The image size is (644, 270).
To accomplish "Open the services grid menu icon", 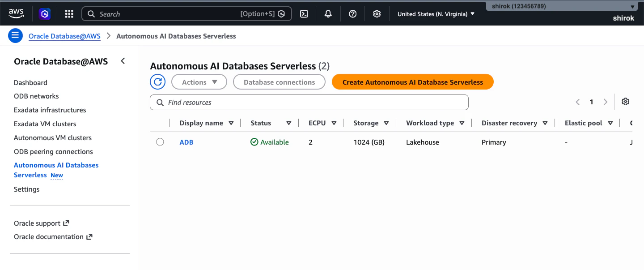I will [69, 14].
